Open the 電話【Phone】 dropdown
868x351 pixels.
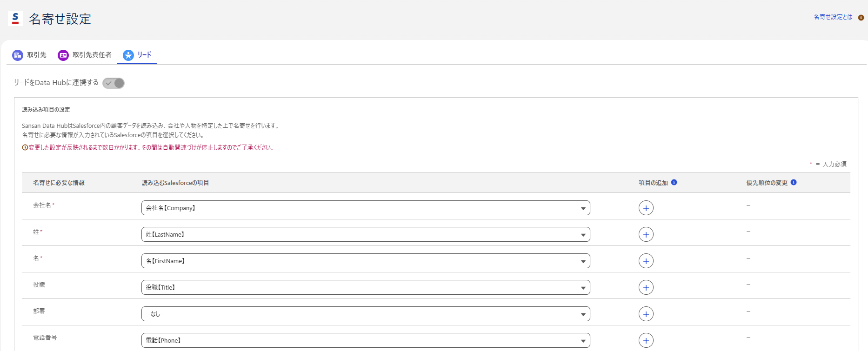(x=366, y=340)
